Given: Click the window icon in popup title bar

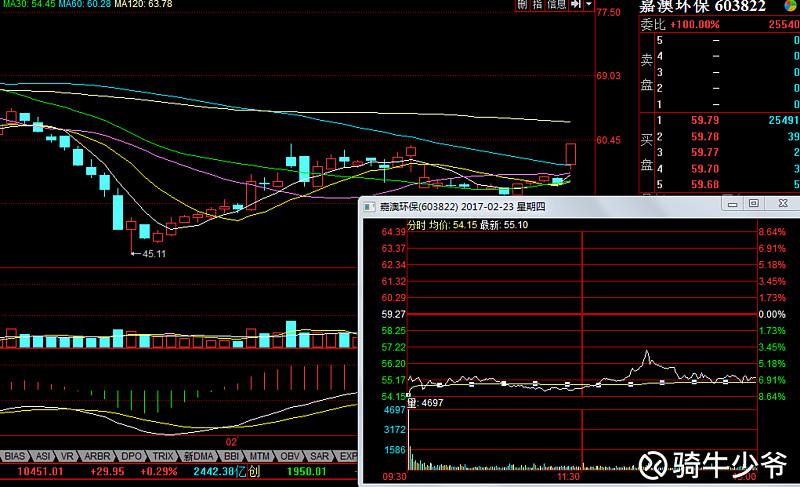Looking at the screenshot, I should 369,207.
